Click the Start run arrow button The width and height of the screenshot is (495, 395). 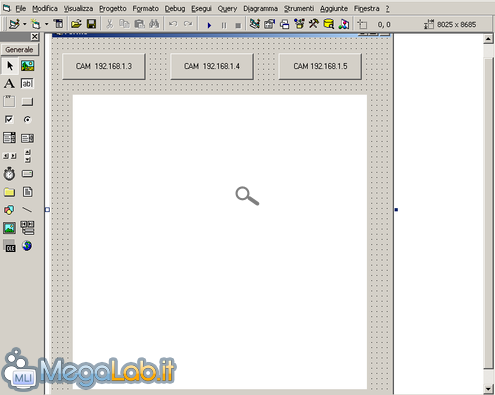[x=209, y=25]
